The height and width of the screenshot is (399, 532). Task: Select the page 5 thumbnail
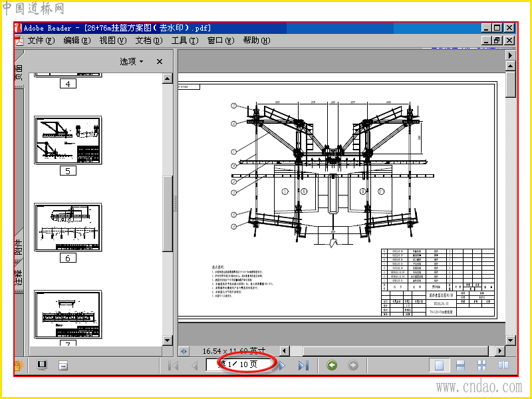pos(68,140)
